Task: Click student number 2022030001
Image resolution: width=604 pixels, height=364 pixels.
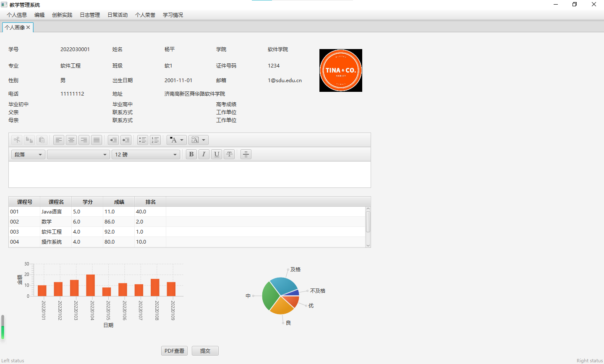Action: (x=75, y=49)
